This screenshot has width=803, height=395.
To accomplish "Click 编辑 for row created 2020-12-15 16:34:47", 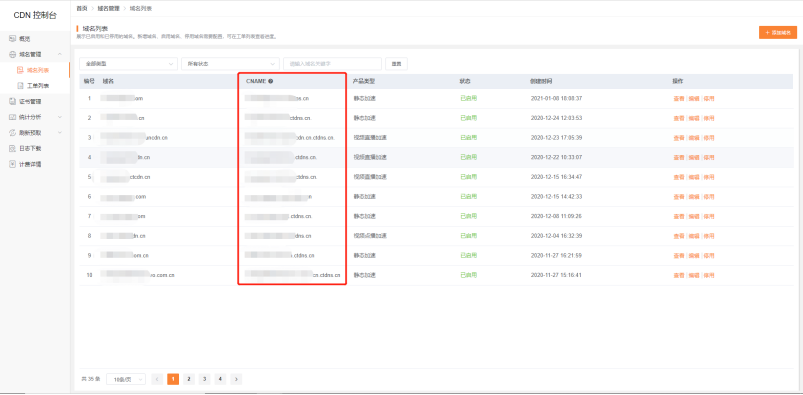I will [693, 177].
